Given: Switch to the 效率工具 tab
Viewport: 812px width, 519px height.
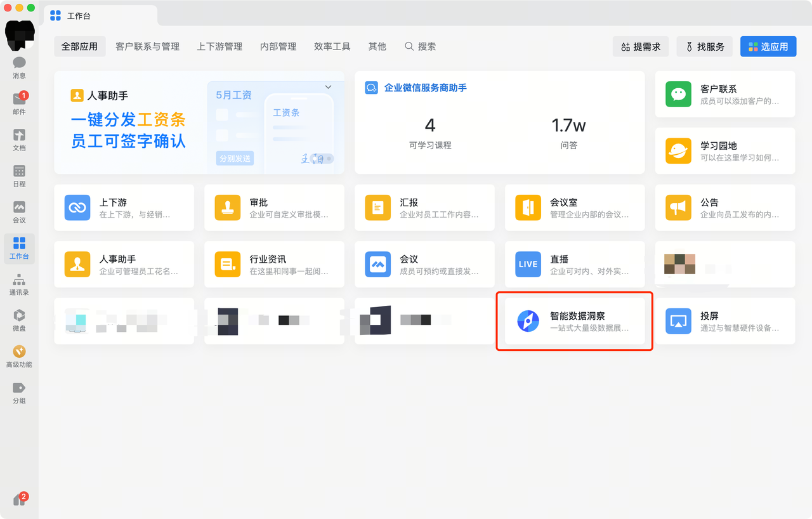Looking at the screenshot, I should point(332,46).
